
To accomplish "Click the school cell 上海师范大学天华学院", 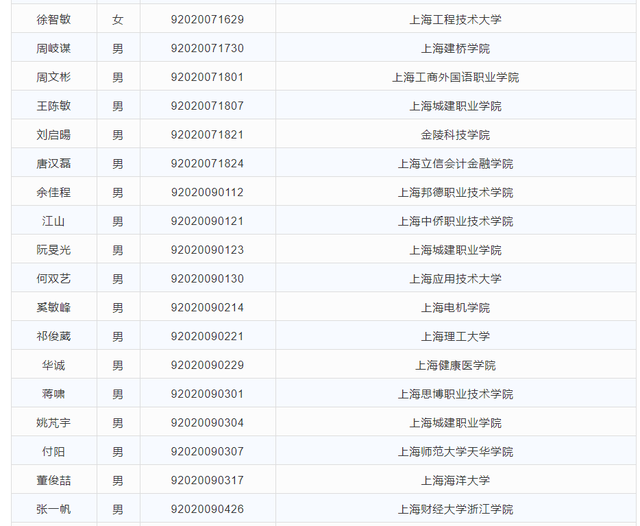I will tap(456, 452).
